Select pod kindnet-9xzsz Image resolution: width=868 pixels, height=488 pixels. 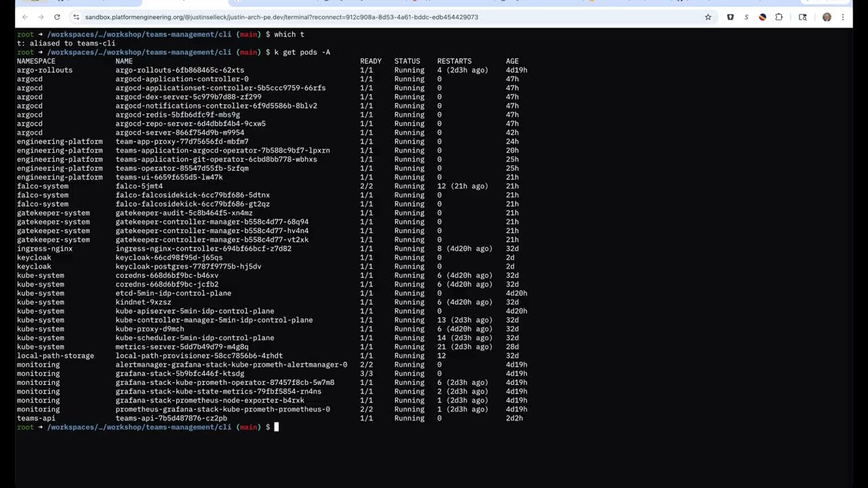tap(143, 302)
